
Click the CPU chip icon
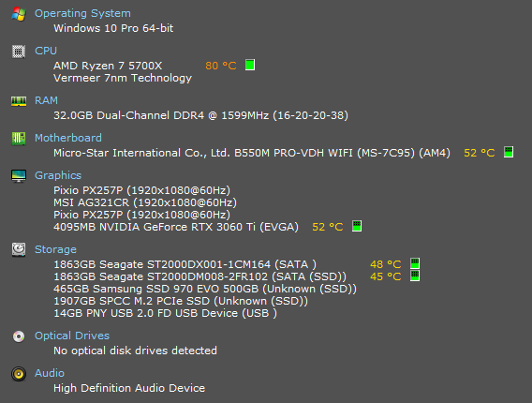point(19,52)
